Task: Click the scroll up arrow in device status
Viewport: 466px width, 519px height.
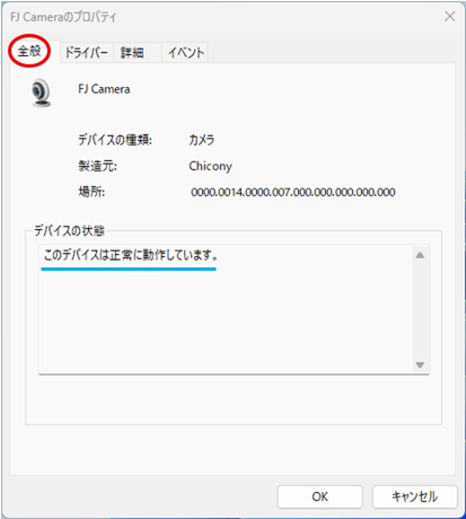Action: pos(420,256)
